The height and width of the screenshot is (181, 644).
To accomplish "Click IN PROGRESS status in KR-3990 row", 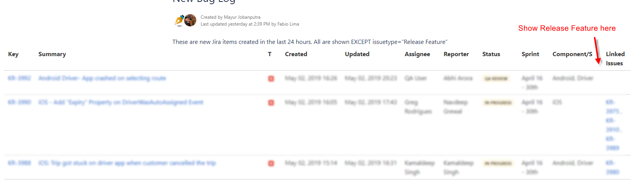I will coord(498,103).
